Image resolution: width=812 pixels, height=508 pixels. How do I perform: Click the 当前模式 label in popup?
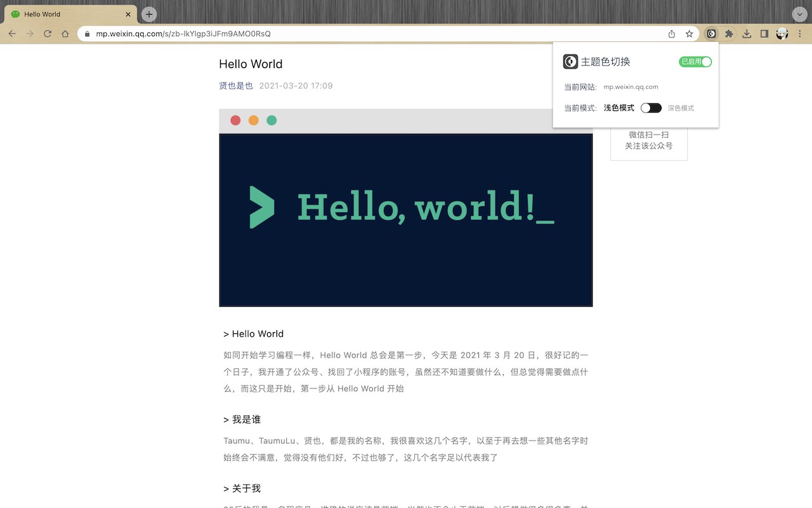[x=580, y=109]
